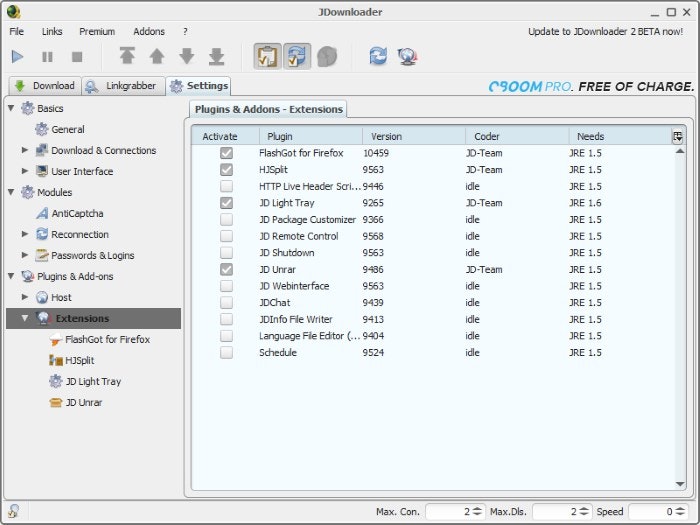Expand the Host tree node
This screenshot has width=700, height=525.
point(25,297)
